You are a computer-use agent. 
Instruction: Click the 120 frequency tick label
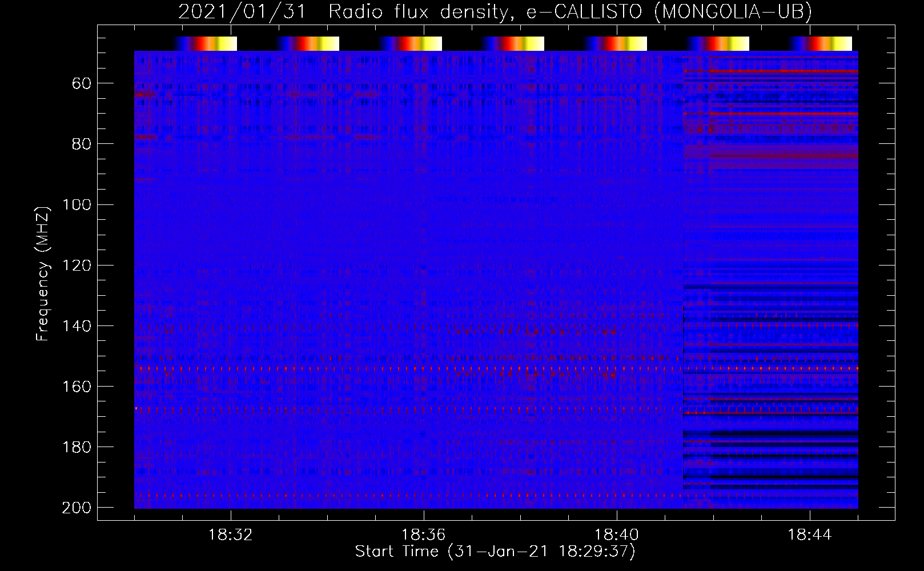coord(77,265)
